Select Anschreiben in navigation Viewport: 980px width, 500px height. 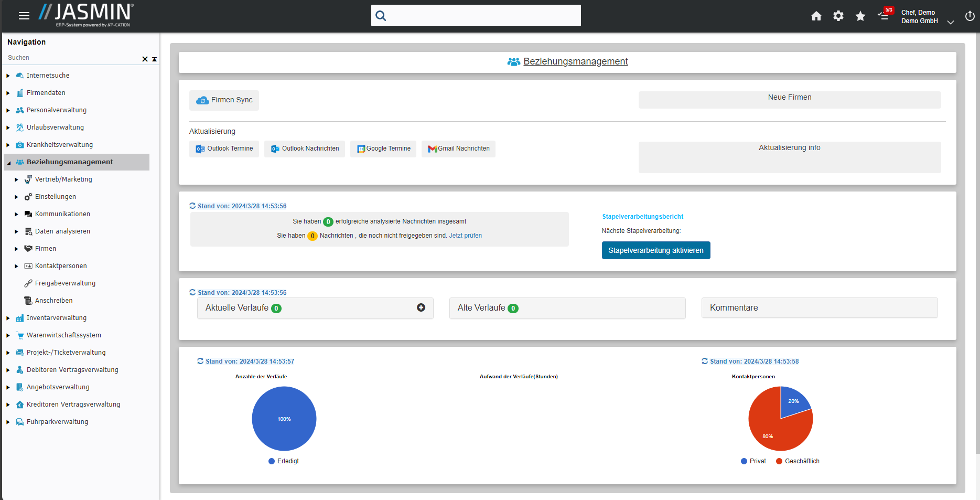click(53, 301)
